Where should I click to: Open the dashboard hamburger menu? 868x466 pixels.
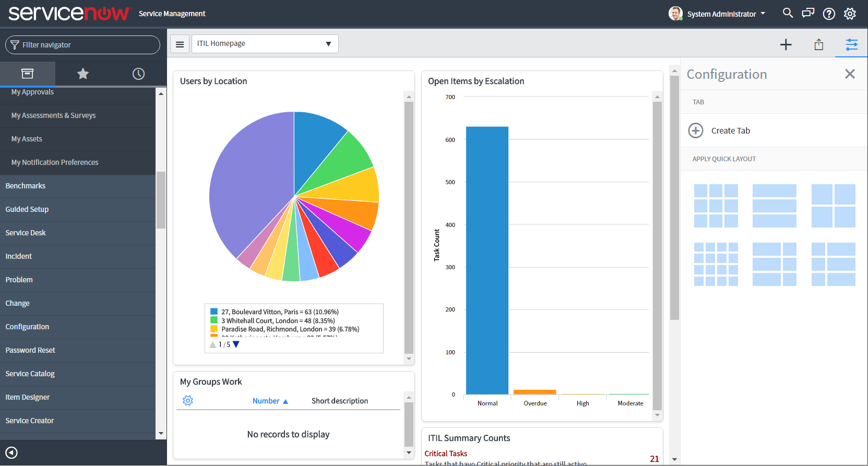180,44
